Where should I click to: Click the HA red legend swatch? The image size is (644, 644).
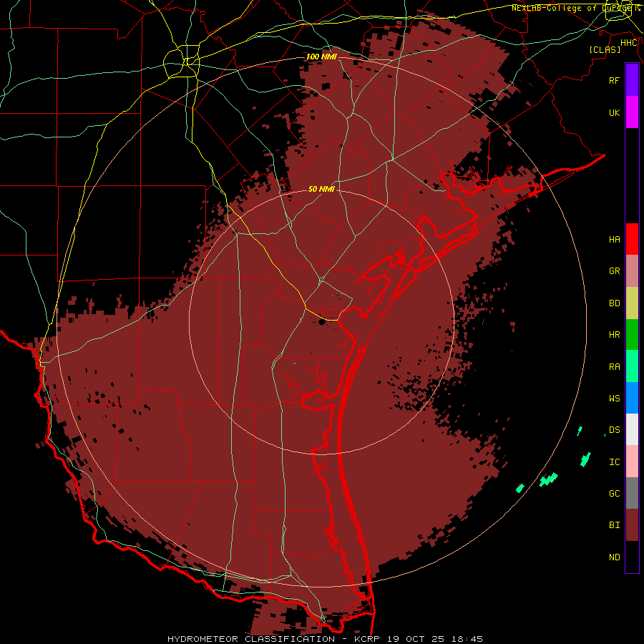pyautogui.click(x=632, y=239)
